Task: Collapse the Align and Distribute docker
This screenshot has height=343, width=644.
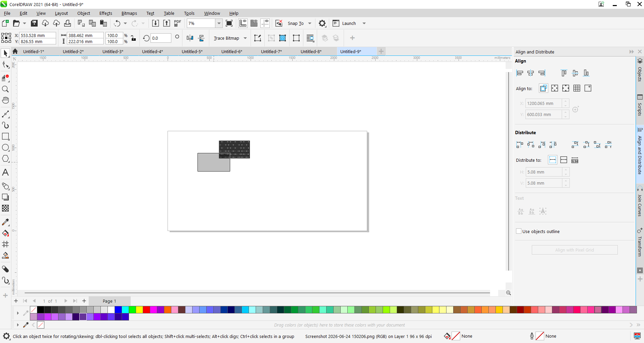Action: click(632, 52)
